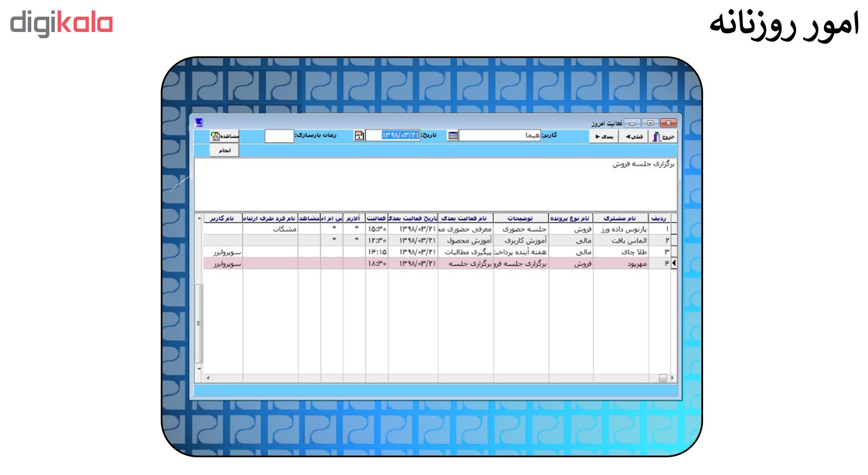
Task: Click file type cell مالی in الماس بافت row
Action: [x=571, y=240]
